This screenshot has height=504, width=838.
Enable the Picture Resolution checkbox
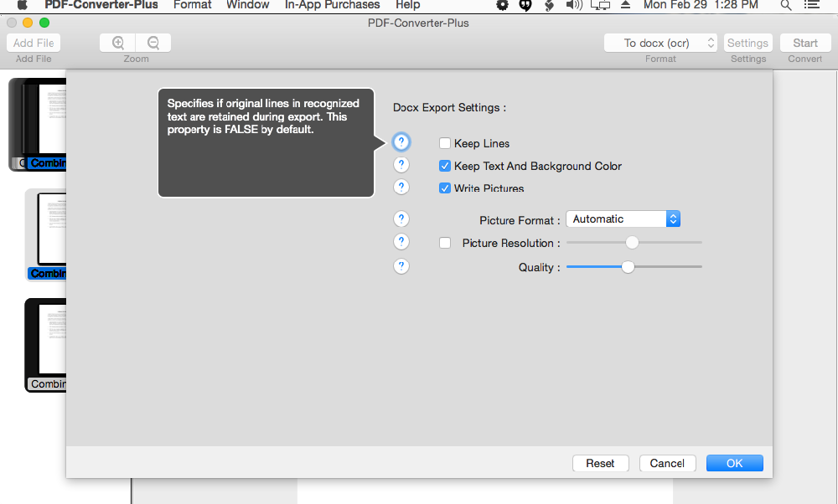pos(445,243)
